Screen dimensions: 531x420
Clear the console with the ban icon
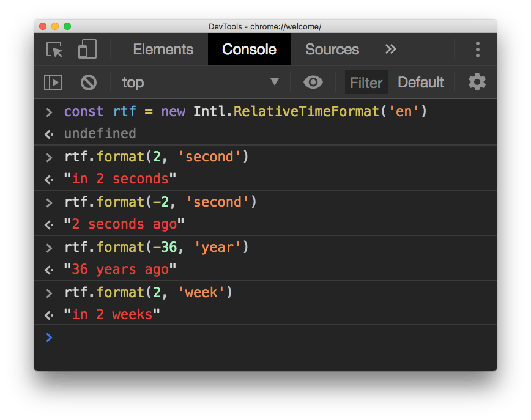(89, 83)
